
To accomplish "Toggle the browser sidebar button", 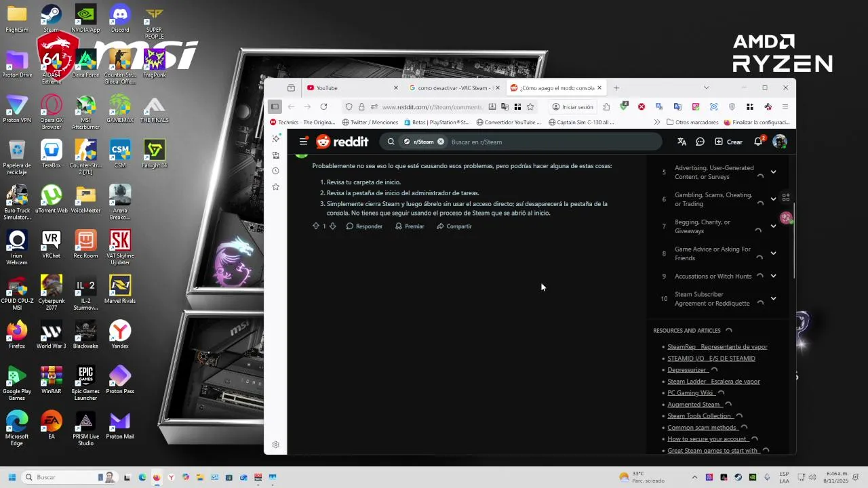I will click(x=275, y=106).
